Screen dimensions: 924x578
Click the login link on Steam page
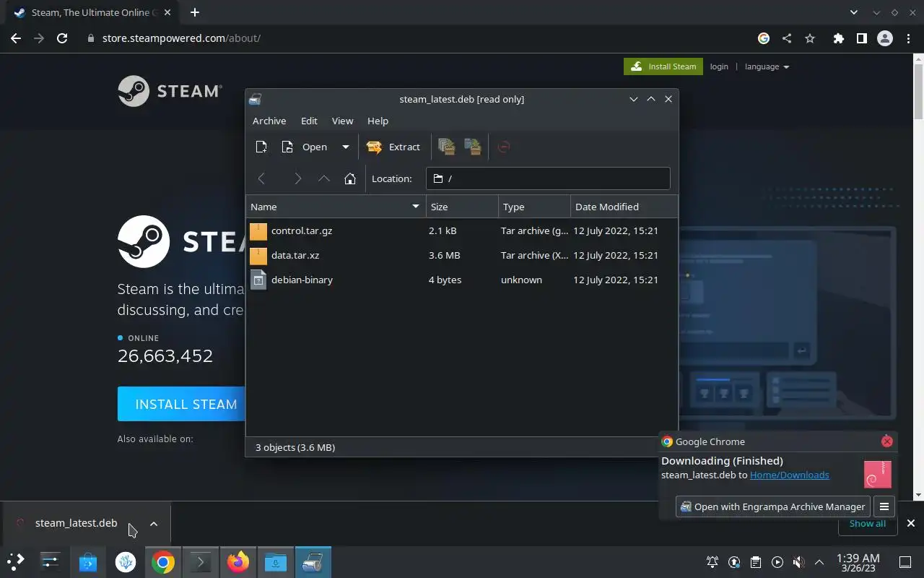coord(719,66)
